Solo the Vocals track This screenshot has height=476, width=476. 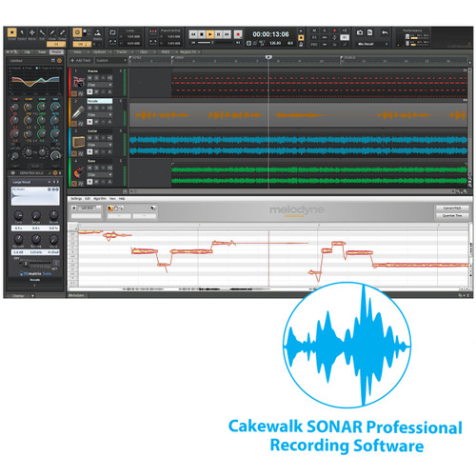point(96,108)
